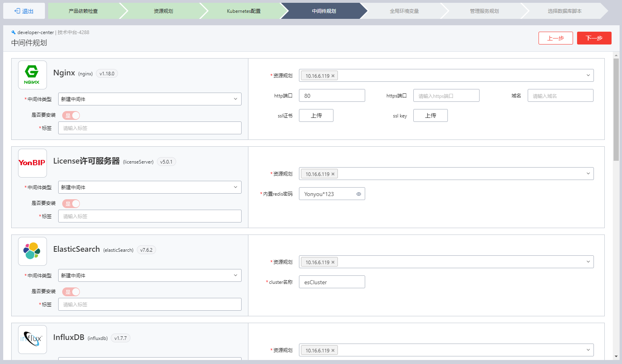Click the 内置redis密码 password field
This screenshot has width=622, height=364.
(332, 194)
